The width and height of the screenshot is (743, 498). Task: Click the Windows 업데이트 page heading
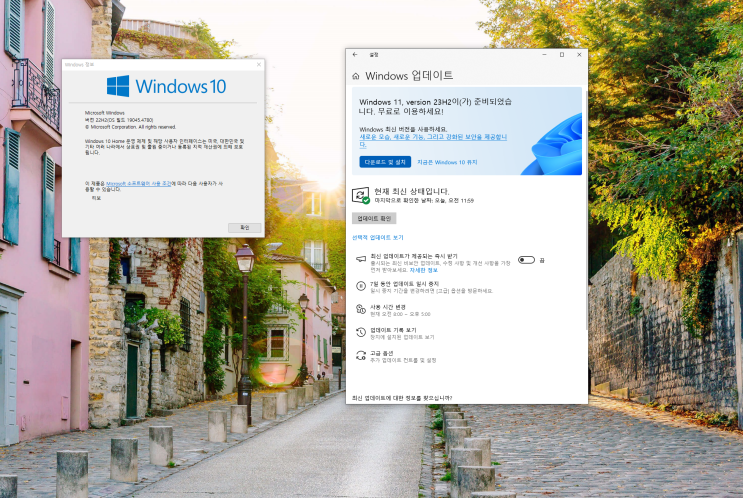[409, 76]
